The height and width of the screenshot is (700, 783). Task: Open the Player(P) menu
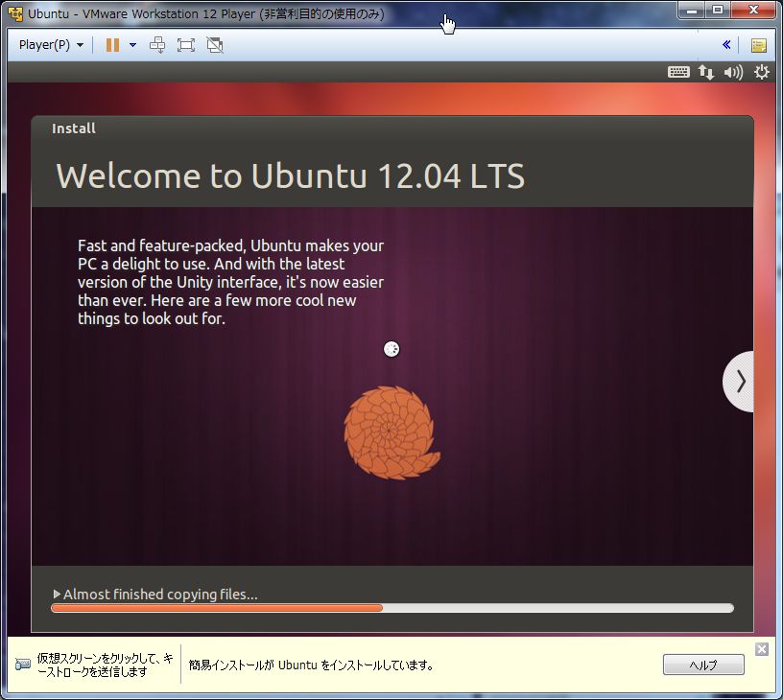click(51, 45)
